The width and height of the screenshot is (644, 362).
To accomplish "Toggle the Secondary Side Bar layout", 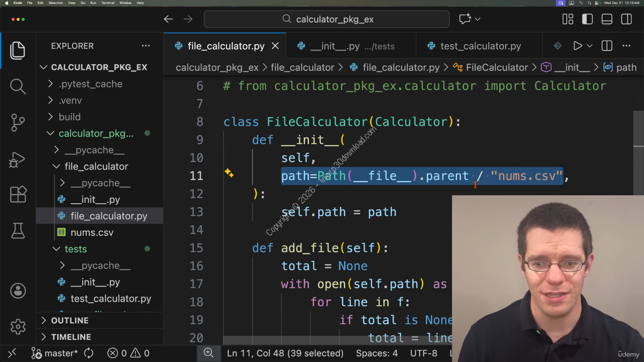I will (626, 19).
